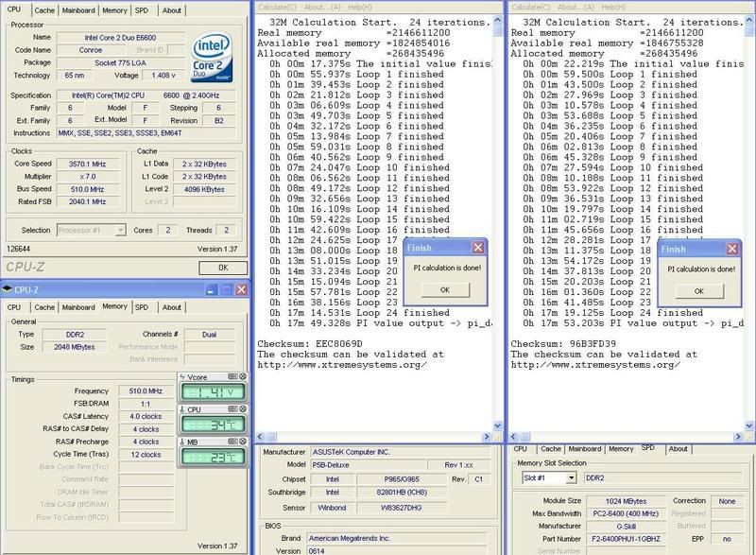Screen dimensions: 756x555
Task: Open About...(A) menu in left Super PI
Action: 322,8
